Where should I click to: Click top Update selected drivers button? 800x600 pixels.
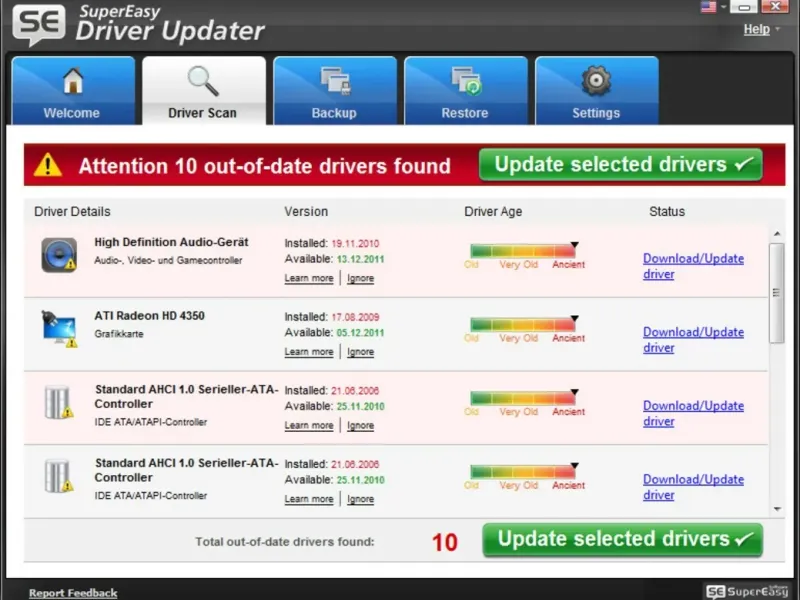(x=621, y=164)
